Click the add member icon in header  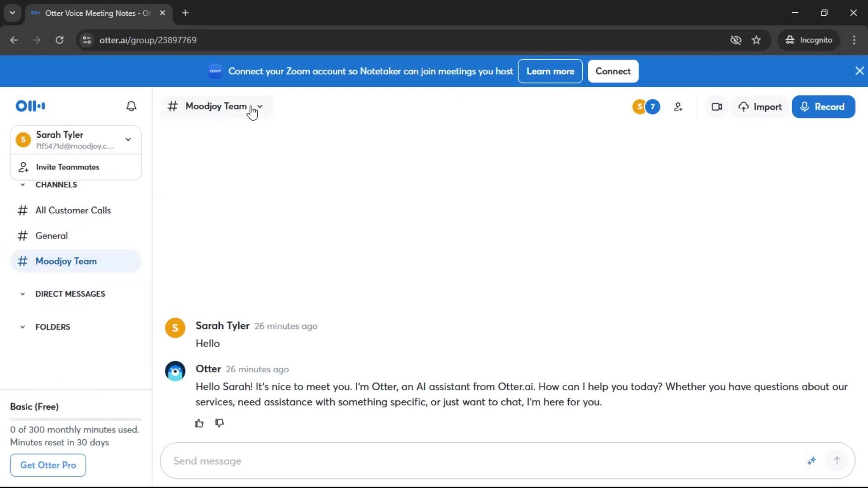pyautogui.click(x=678, y=107)
